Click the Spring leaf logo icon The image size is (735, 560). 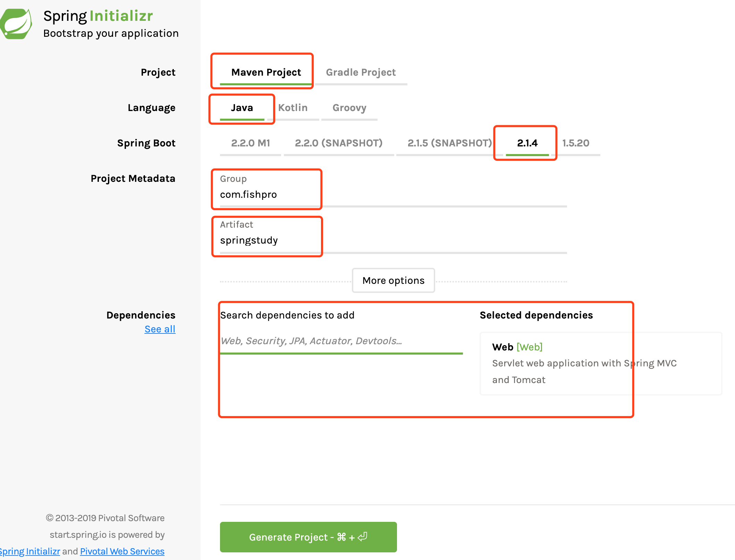tap(16, 24)
